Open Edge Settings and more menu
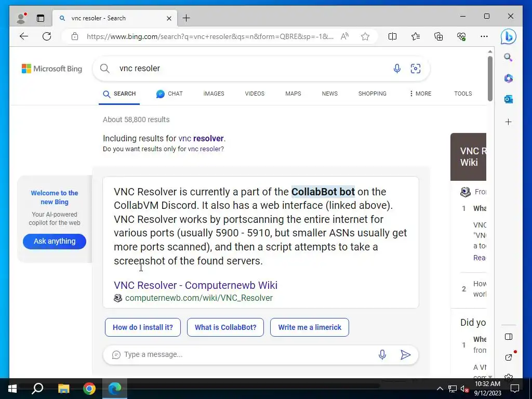532x399 pixels. point(484,36)
